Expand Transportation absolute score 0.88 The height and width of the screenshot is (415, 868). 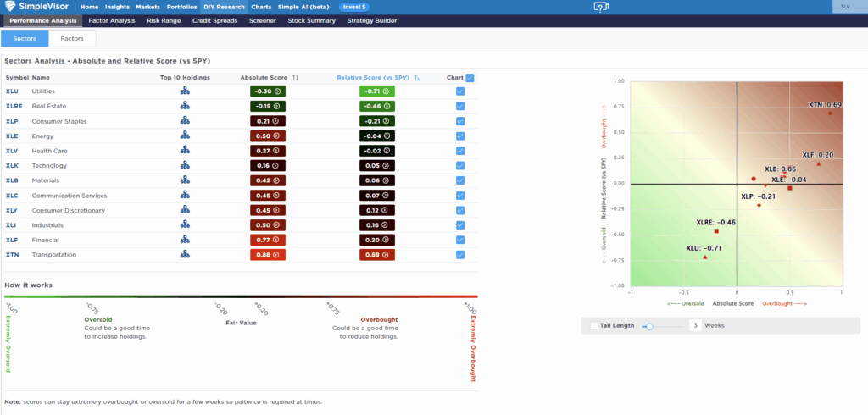[268, 255]
